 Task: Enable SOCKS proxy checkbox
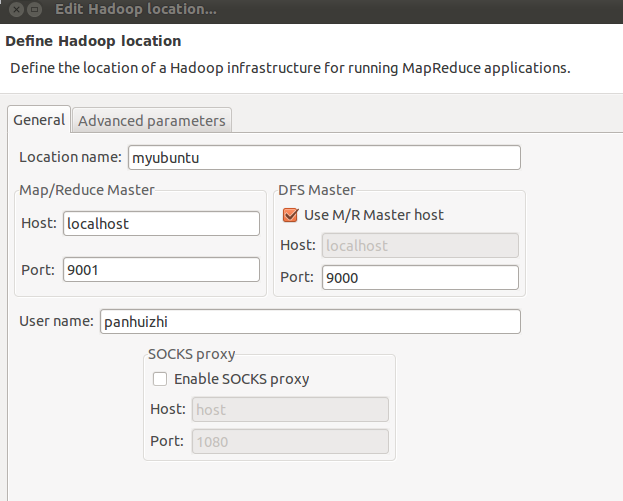click(160, 379)
